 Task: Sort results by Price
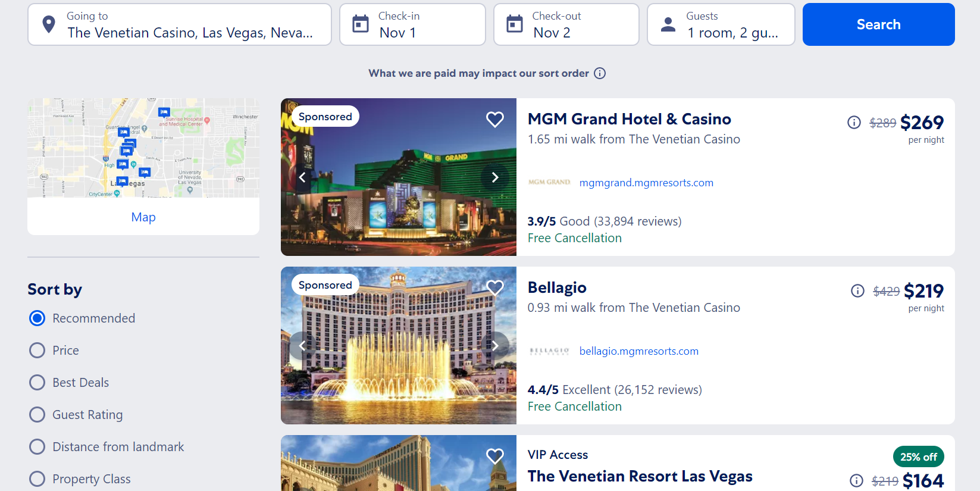click(54, 351)
